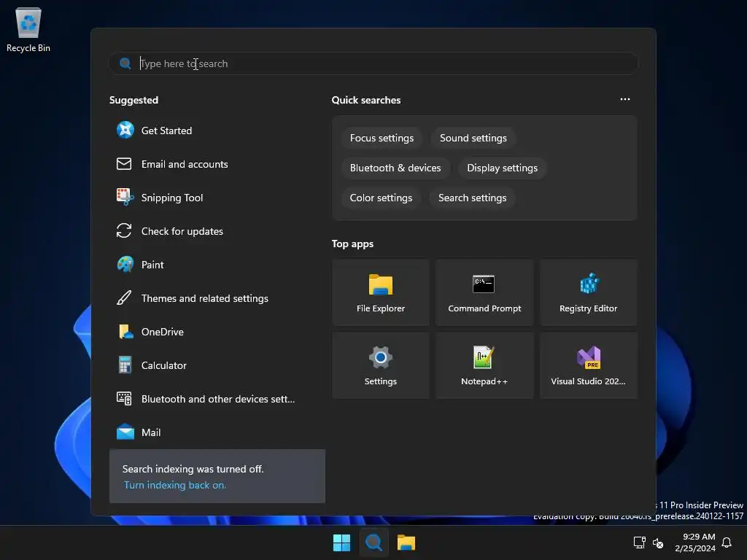Image resolution: width=747 pixels, height=560 pixels.
Task: Click Get Started suggested text
Action: coord(166,131)
